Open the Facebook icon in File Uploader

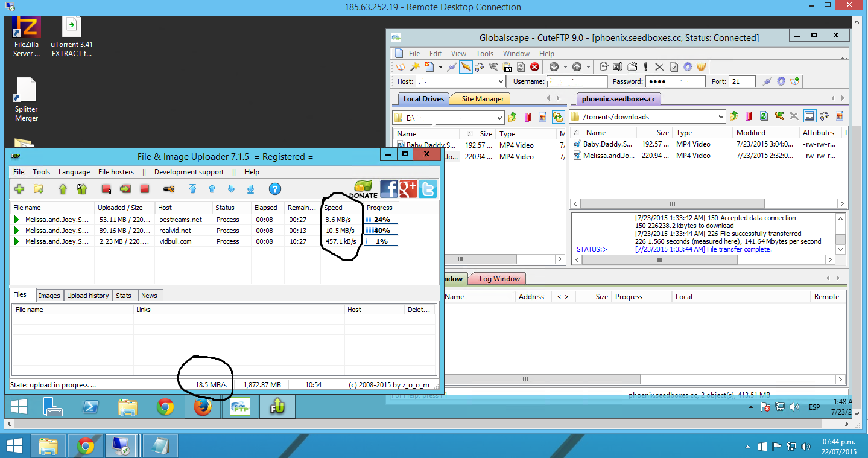click(x=388, y=189)
